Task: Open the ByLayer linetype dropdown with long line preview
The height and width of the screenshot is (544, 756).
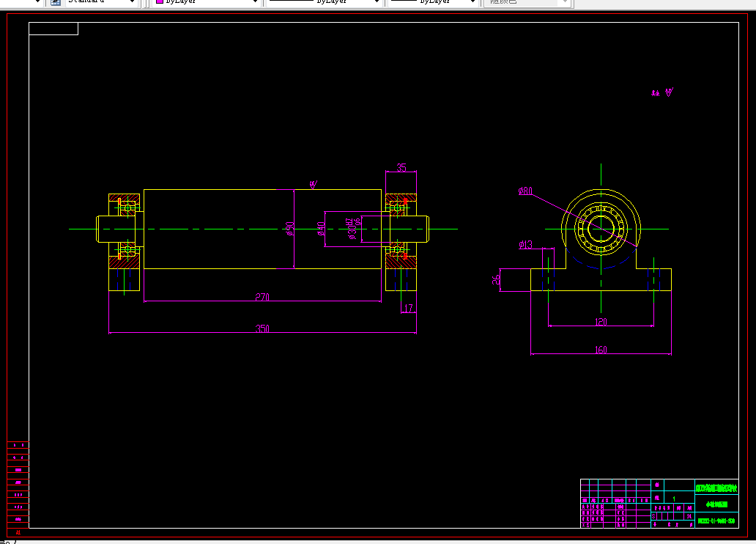Action: click(324, 2)
